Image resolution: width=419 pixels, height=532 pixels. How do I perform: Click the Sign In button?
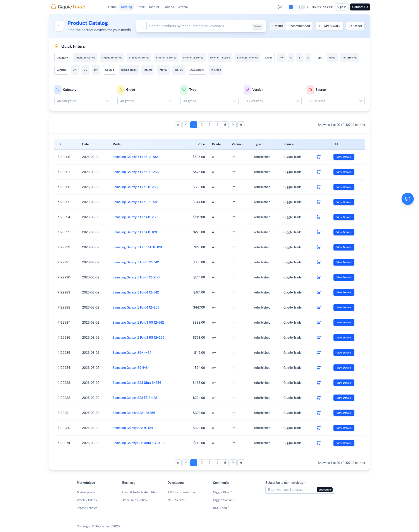[x=342, y=7]
